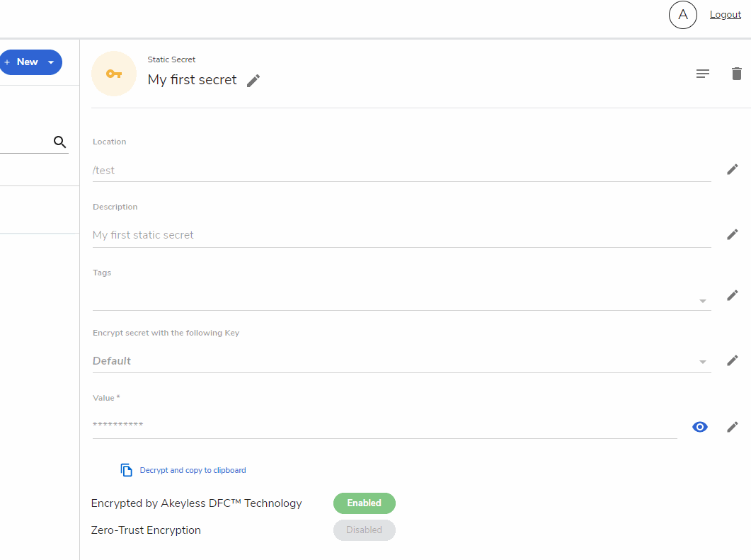
Task: Edit the Location field pencil
Action: (733, 169)
